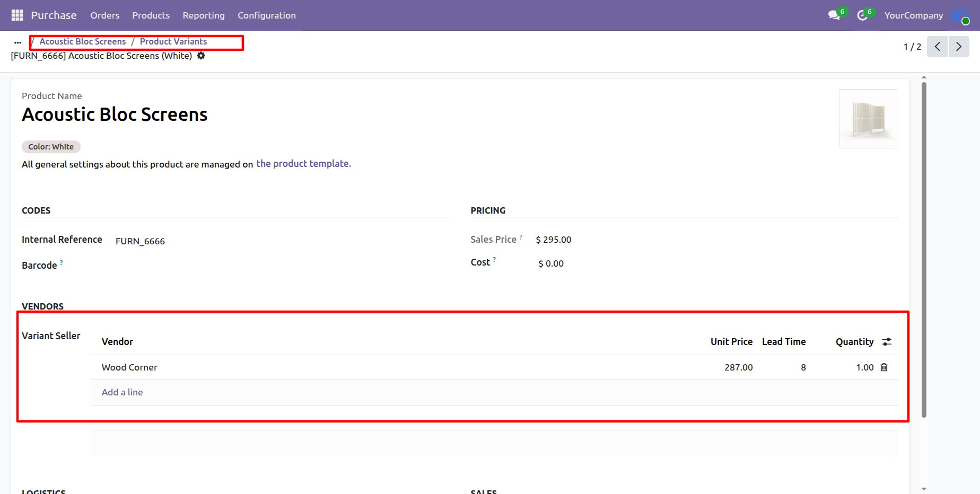The width and height of the screenshot is (980, 494).
Task: Open the Products menu
Action: coord(151,15)
